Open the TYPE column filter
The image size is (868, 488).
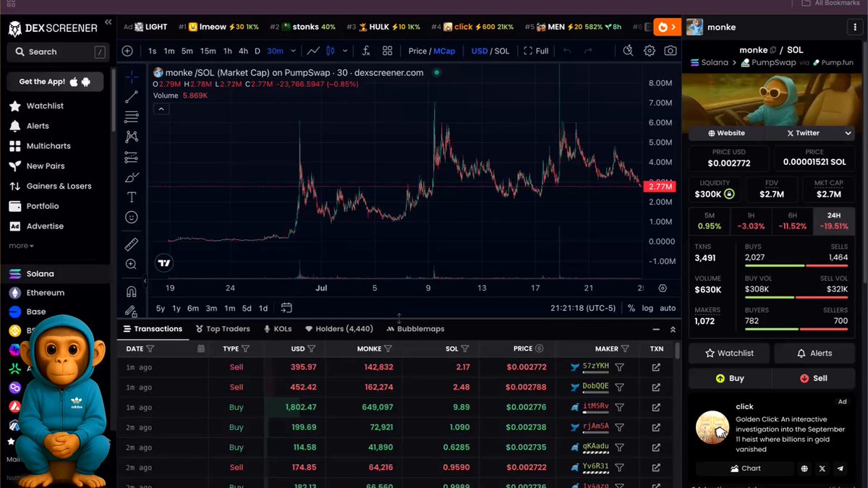[245, 348]
